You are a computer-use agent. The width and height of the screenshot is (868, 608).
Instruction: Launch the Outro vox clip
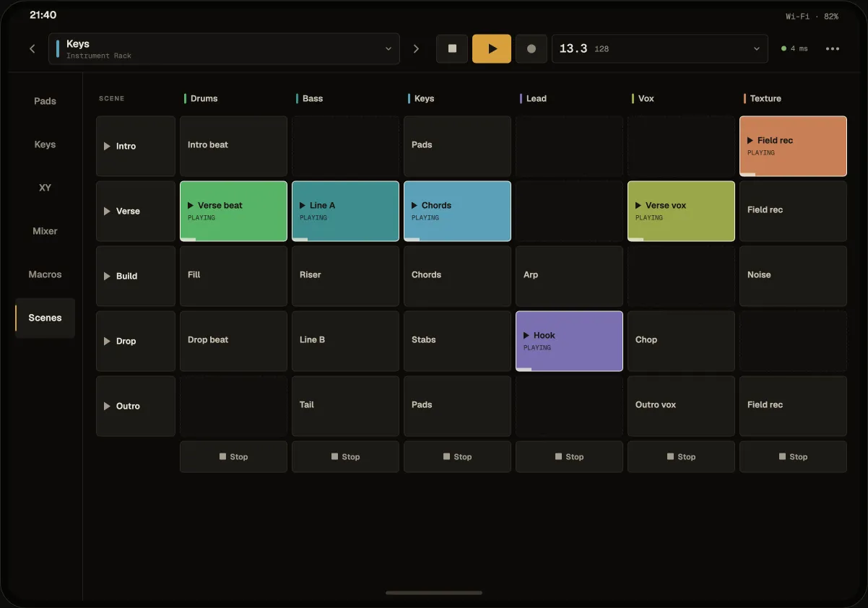pos(681,406)
